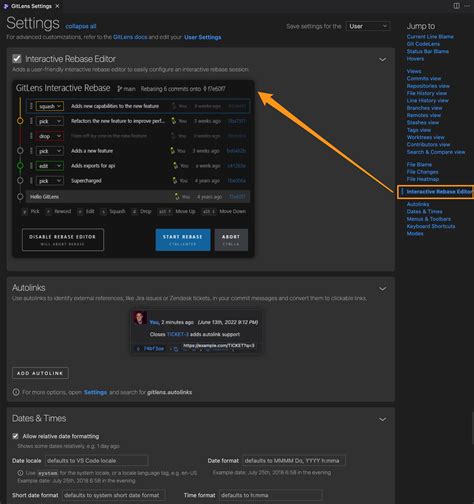This screenshot has height=504, width=474.
Task: Toggle Allow relative date formatting checkbox
Action: coord(15,436)
